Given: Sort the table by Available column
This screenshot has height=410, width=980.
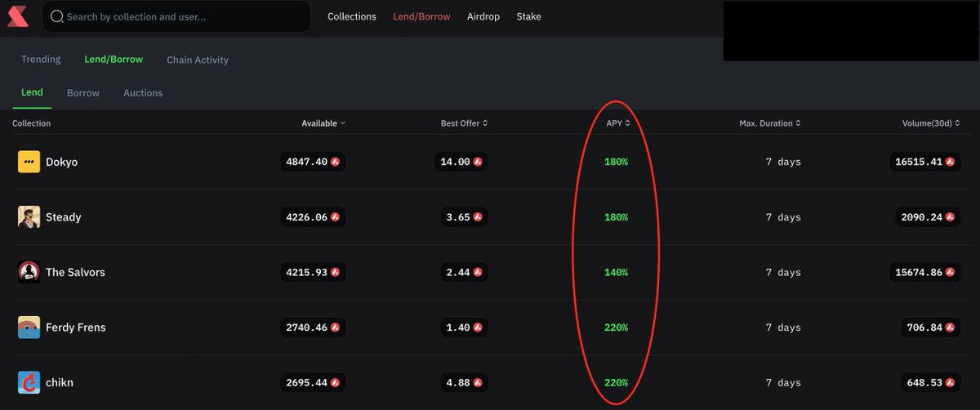Looking at the screenshot, I should [x=323, y=123].
